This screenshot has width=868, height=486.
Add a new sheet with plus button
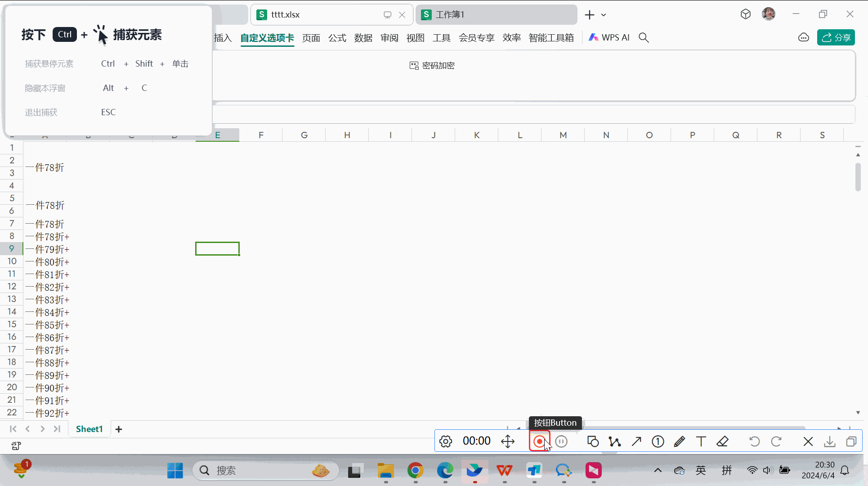(119, 429)
